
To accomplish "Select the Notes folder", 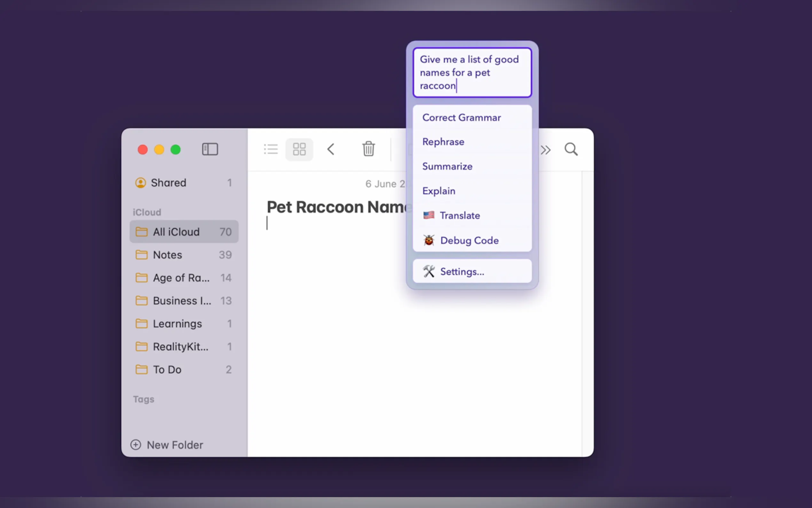I will [x=168, y=255].
